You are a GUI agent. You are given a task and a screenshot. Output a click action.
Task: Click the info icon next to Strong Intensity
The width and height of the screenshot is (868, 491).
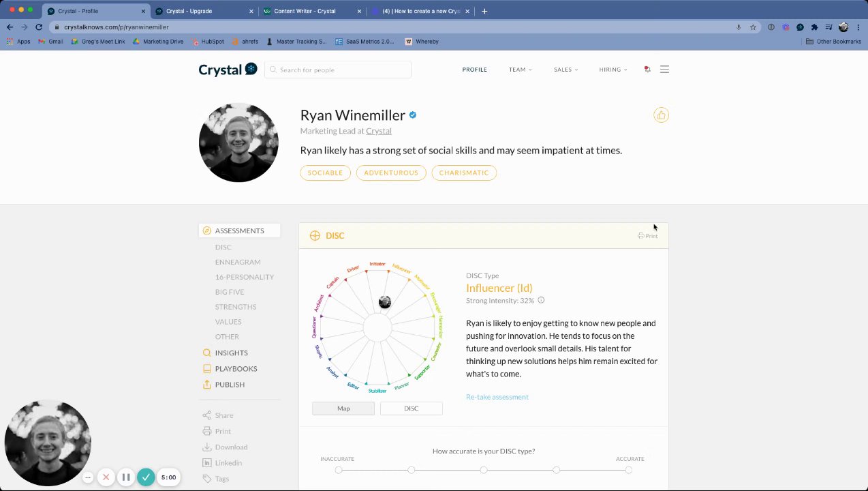[x=541, y=300]
